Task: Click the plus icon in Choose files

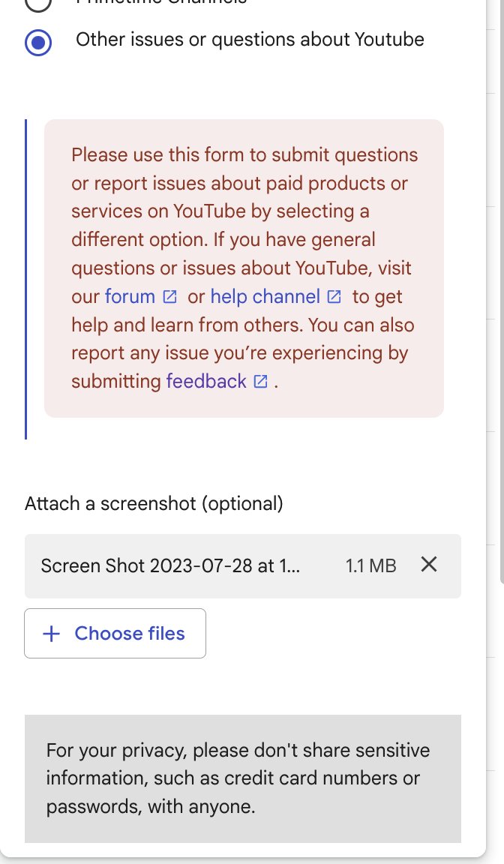Action: [51, 634]
